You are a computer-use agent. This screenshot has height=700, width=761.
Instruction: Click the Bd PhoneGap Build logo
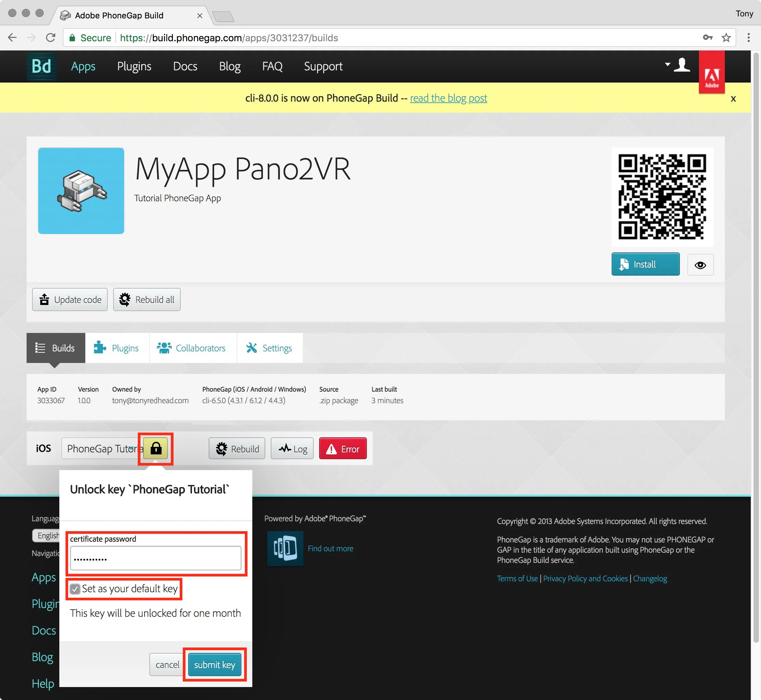coord(41,66)
